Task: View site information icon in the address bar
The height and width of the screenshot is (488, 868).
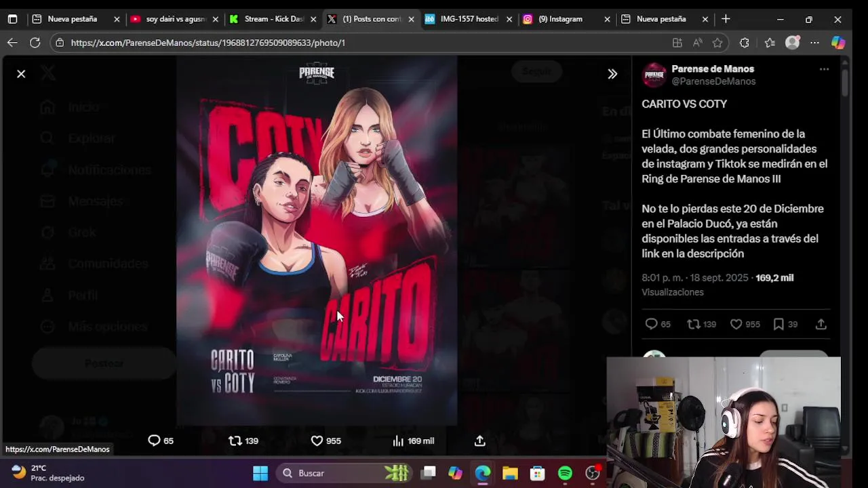Action: (x=60, y=43)
